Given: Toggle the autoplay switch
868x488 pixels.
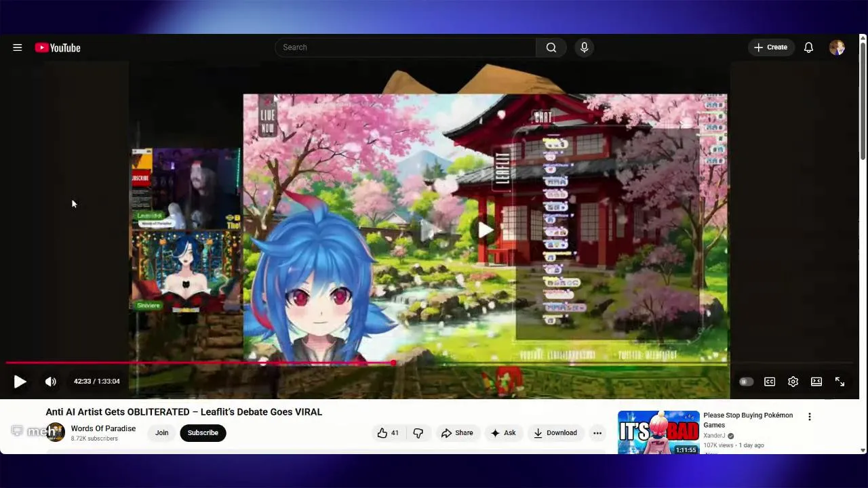Looking at the screenshot, I should [746, 382].
